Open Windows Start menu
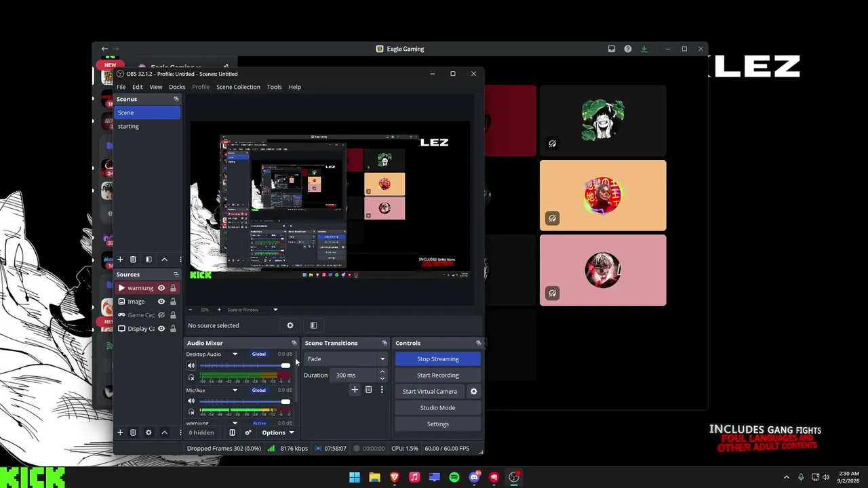 355,477
